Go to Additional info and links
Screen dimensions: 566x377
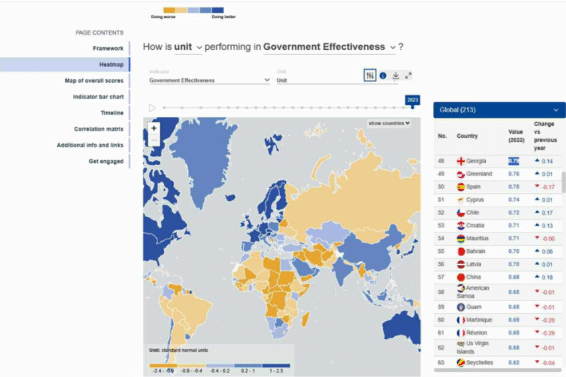point(90,145)
